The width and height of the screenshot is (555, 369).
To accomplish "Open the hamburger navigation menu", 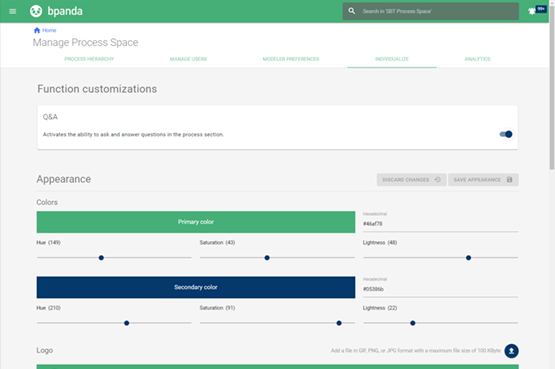I will click(13, 11).
